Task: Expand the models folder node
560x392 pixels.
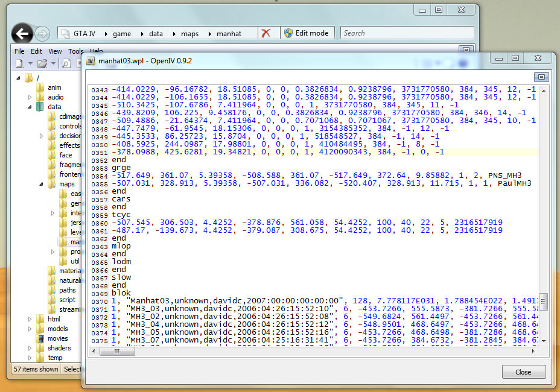Action: [x=30, y=329]
